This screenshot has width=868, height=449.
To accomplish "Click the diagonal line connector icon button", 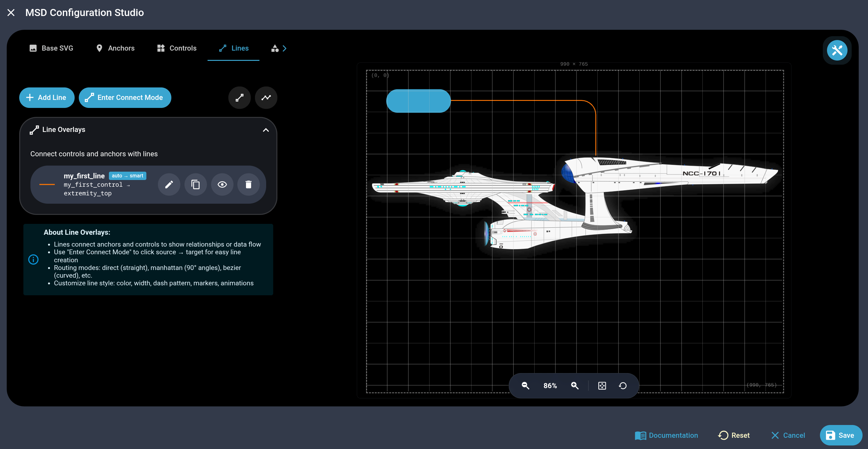I will pyautogui.click(x=240, y=98).
